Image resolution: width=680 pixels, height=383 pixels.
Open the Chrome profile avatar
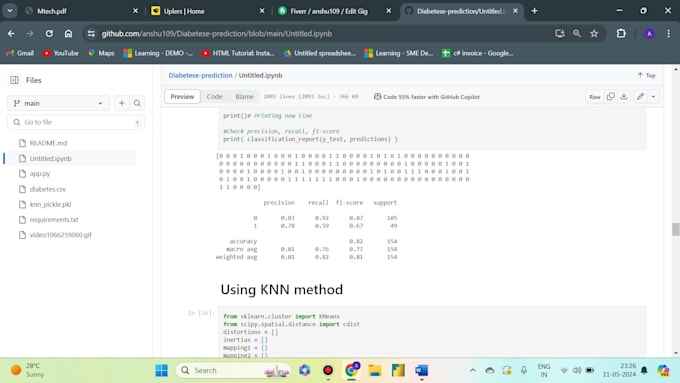[x=649, y=33]
